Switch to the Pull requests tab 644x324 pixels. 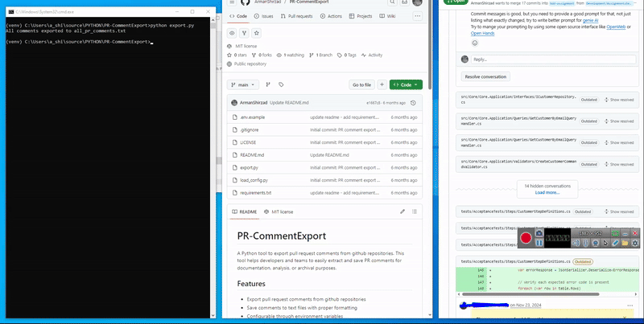pyautogui.click(x=296, y=16)
